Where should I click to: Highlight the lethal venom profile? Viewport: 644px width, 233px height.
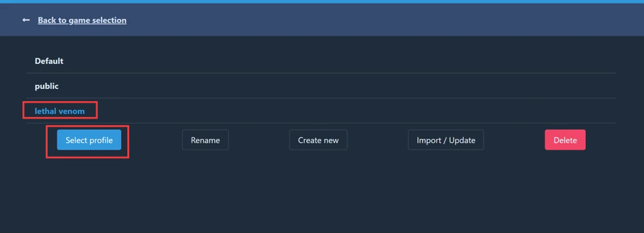(x=59, y=111)
